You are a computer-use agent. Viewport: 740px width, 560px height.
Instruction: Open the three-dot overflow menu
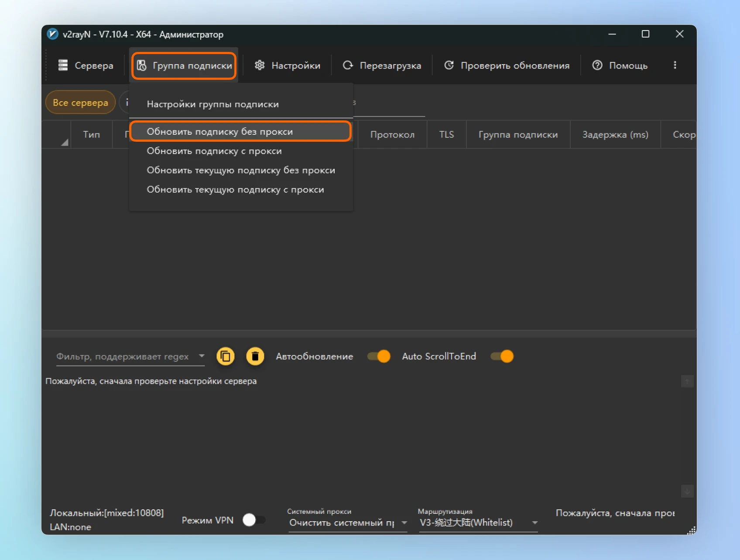click(675, 65)
